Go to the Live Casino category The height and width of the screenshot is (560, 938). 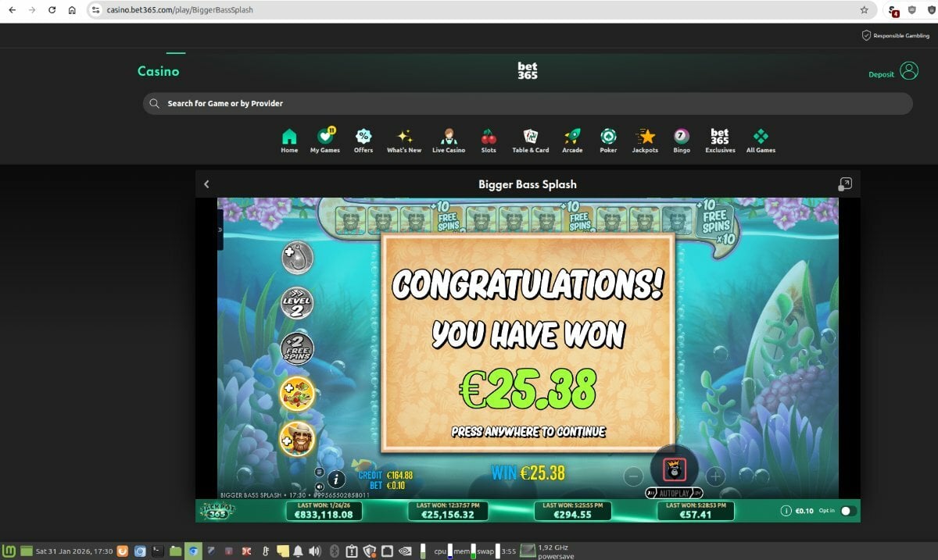pos(449,141)
